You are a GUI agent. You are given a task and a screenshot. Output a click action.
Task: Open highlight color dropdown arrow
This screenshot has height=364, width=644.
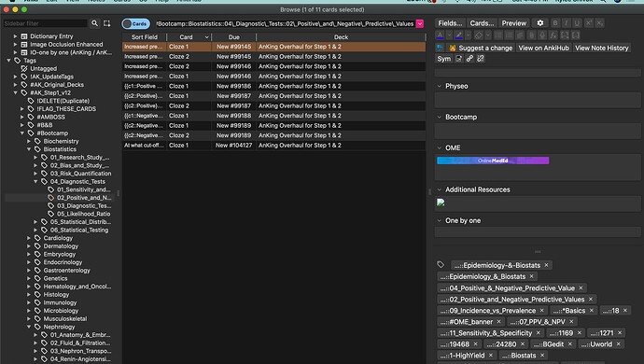[x=469, y=35]
